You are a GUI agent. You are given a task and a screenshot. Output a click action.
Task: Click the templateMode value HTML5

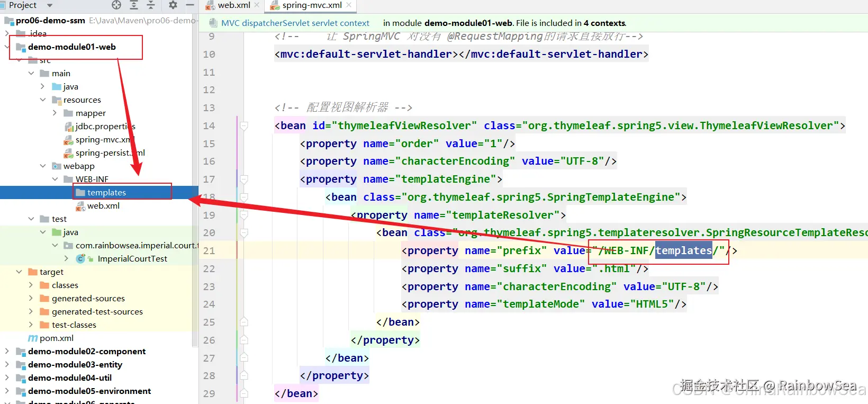click(x=652, y=304)
